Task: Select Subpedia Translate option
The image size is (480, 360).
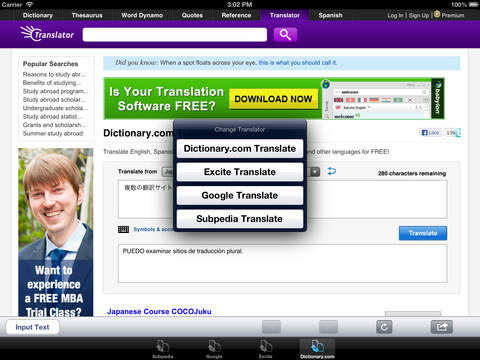Action: pos(240,219)
